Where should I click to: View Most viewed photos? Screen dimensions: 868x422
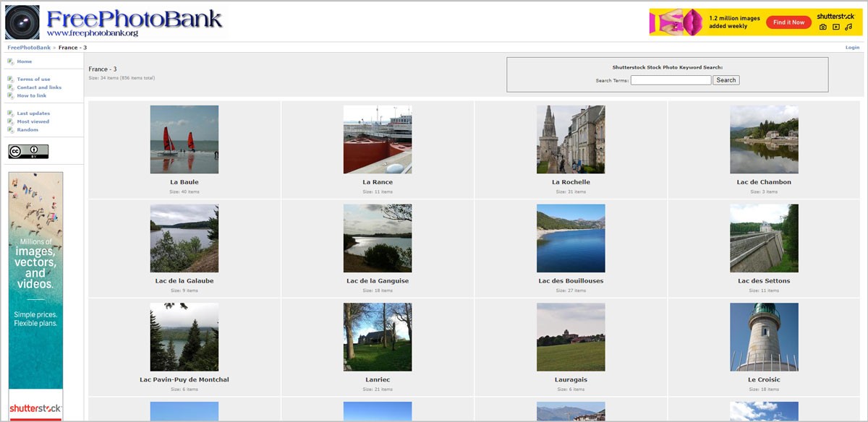click(x=33, y=121)
